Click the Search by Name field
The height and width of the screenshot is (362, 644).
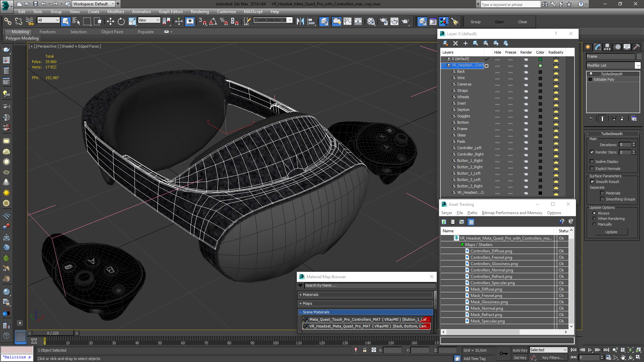pos(370,286)
